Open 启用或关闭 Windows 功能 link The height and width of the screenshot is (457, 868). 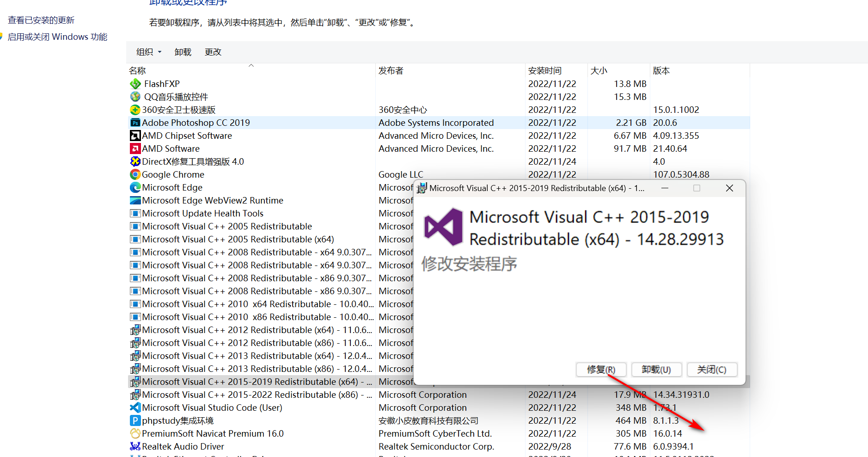pyautogui.click(x=57, y=37)
